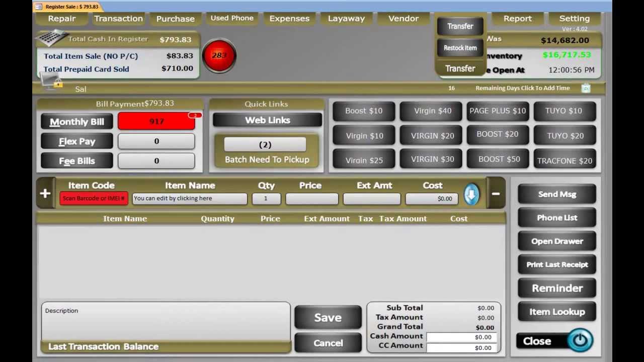The image size is (644, 362).
Task: Select the TUYO $10 prepaid card
Action: click(x=564, y=111)
